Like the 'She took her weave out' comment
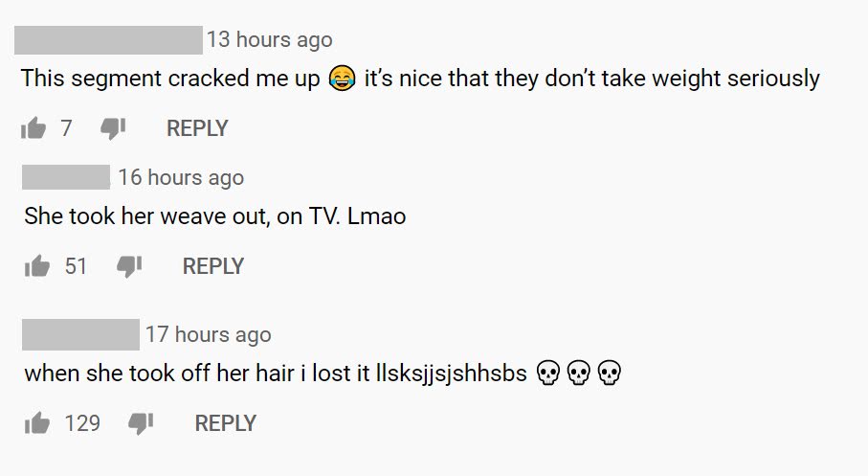Viewport: 868px width, 476px height. (x=37, y=266)
